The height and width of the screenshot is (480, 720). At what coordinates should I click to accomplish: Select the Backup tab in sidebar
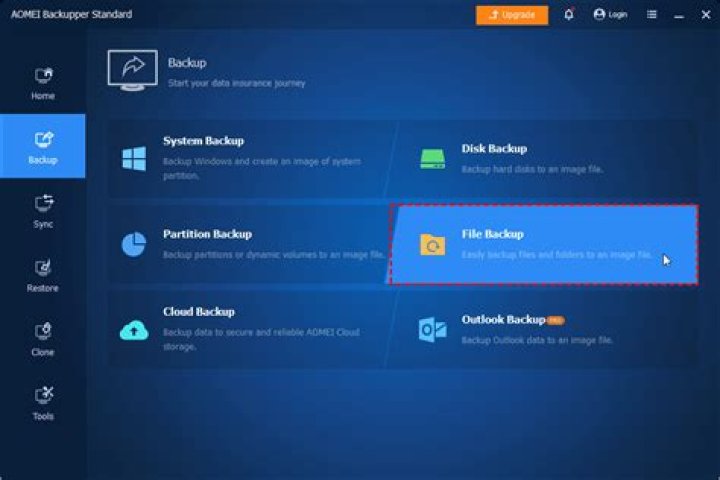coord(43,146)
